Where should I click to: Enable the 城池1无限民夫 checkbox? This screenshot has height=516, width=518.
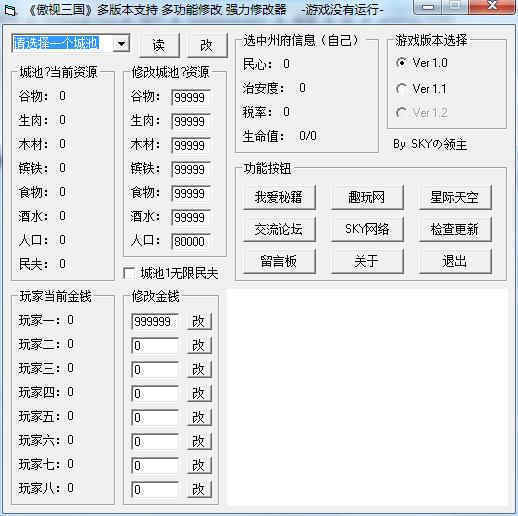(x=129, y=273)
